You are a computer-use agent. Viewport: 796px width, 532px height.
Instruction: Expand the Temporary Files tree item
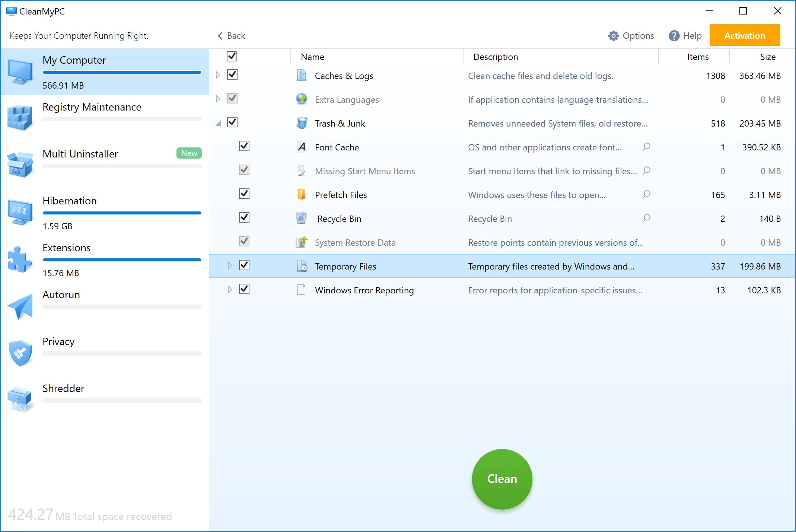228,266
